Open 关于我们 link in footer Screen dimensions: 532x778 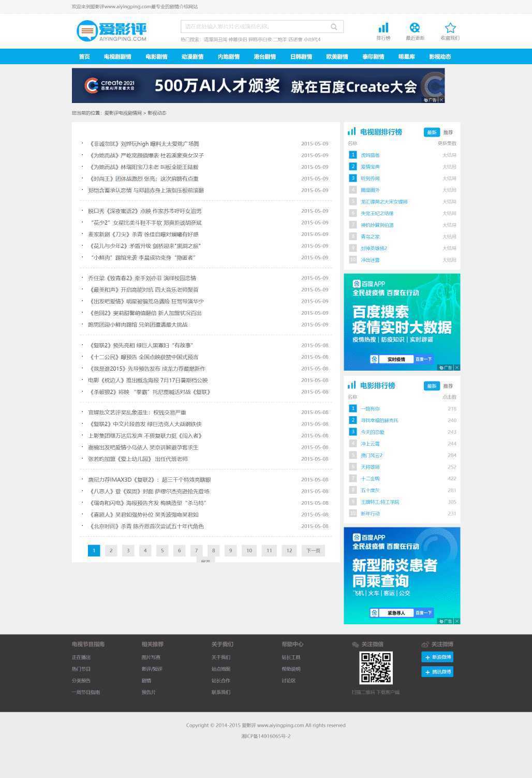pyautogui.click(x=221, y=657)
